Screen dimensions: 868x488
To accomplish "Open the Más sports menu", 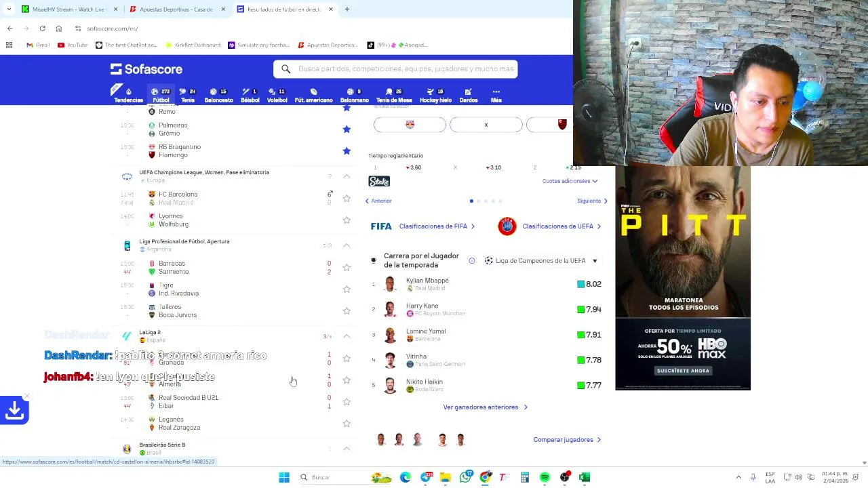I will [x=496, y=96].
